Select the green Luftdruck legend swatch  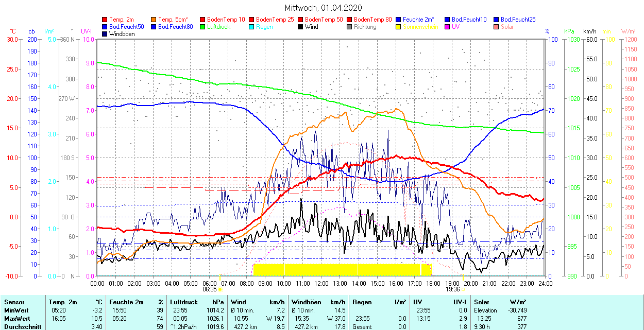click(203, 27)
